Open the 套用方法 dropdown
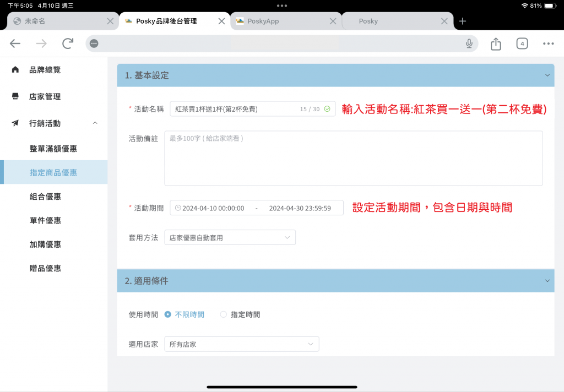This screenshot has height=392, width=564. click(230, 237)
